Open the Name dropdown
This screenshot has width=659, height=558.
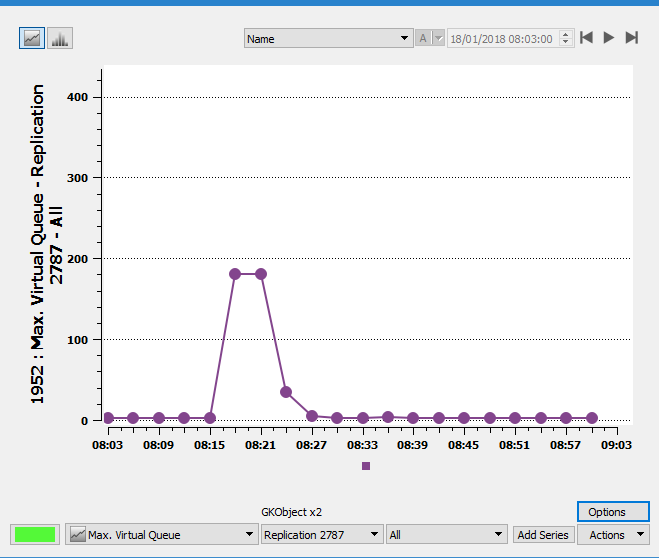[329, 38]
